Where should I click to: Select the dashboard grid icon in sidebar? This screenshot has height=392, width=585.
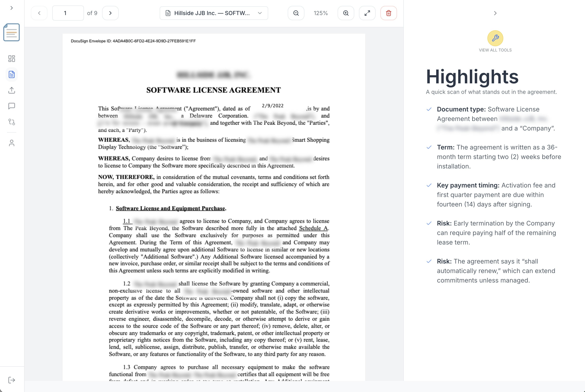coord(11,58)
